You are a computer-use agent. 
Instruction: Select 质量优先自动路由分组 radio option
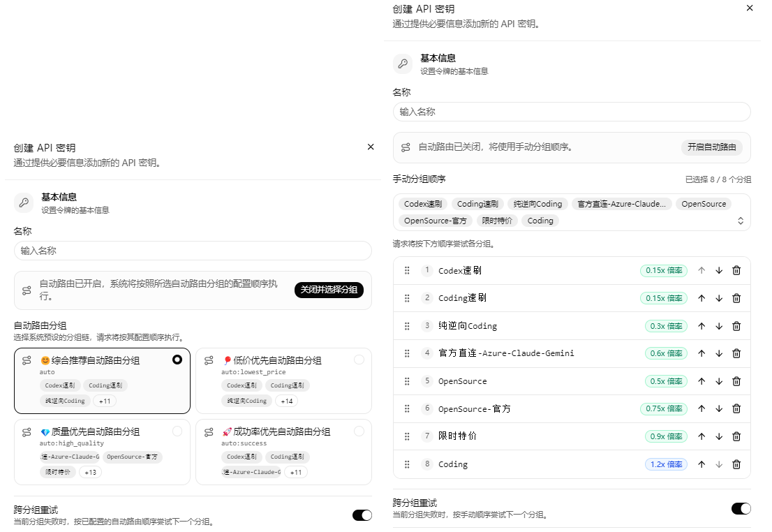tap(177, 431)
